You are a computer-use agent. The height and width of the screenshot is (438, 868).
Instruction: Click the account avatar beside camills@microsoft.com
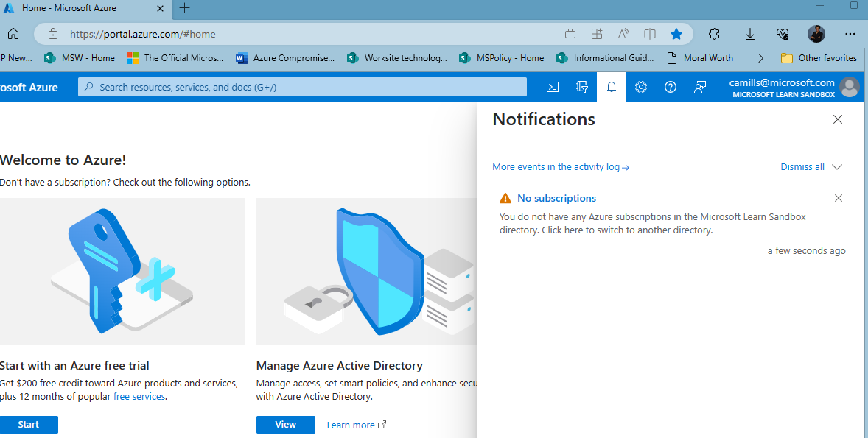[849, 87]
